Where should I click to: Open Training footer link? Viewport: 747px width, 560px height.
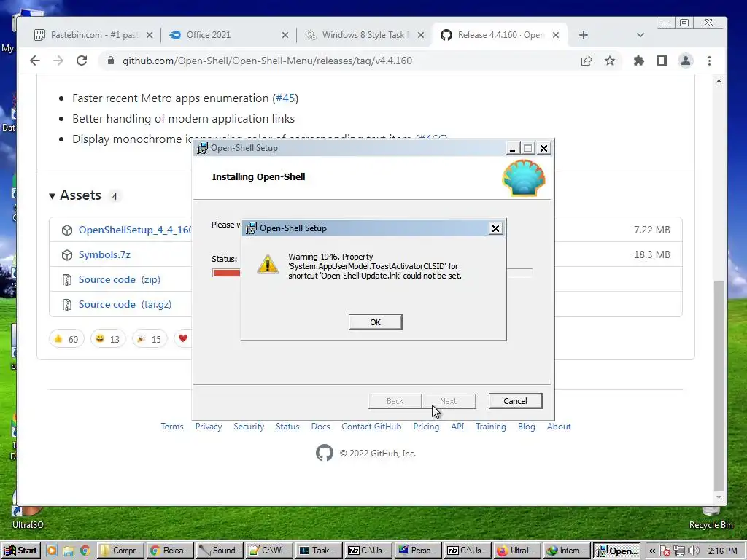(x=491, y=426)
